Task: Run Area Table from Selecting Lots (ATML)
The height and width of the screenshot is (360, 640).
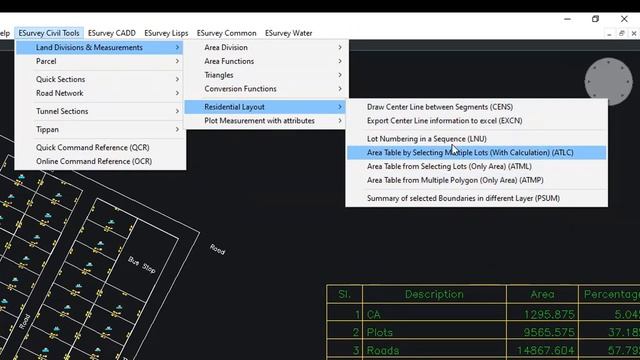Action: click(476, 167)
